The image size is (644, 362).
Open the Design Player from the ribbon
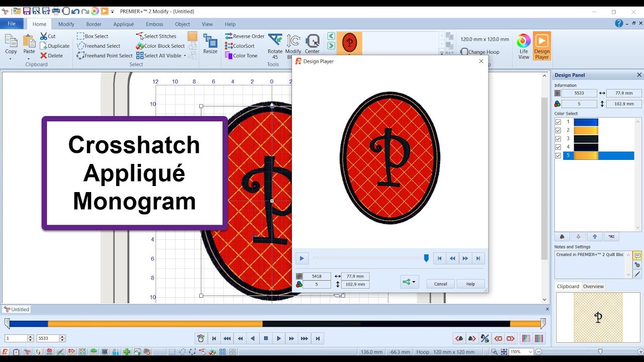[x=542, y=46]
